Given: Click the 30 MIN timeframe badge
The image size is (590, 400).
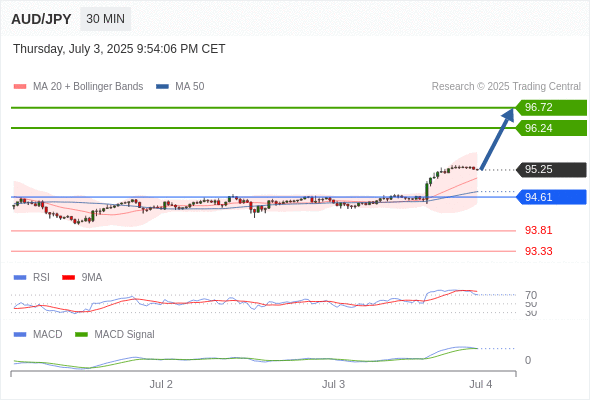Looking at the screenshot, I should click(105, 19).
